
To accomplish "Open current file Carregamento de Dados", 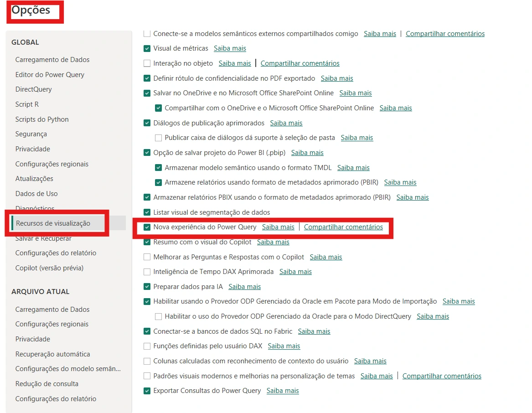I will click(x=52, y=310).
